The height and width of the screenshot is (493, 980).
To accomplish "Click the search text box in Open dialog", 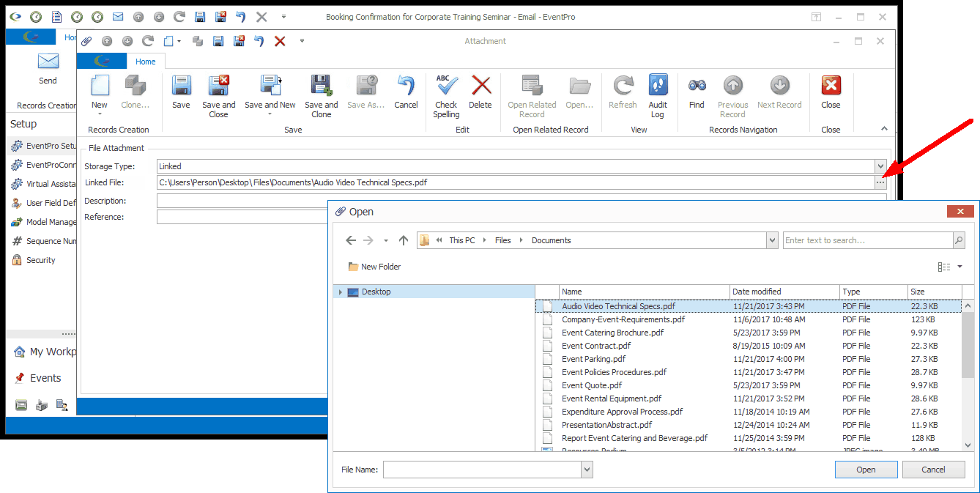I will point(868,240).
